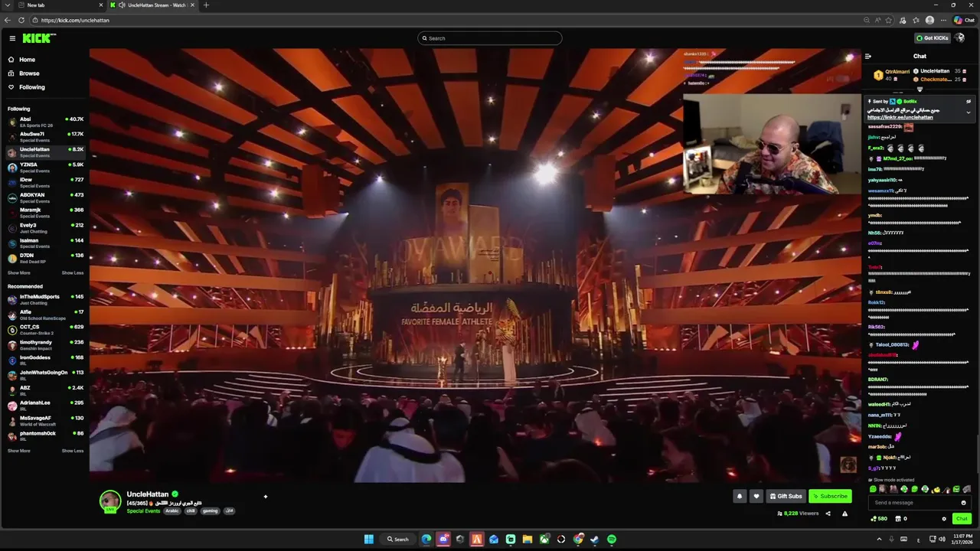Open iDew channel in Following list
The width and height of the screenshot is (980, 551).
(46, 182)
